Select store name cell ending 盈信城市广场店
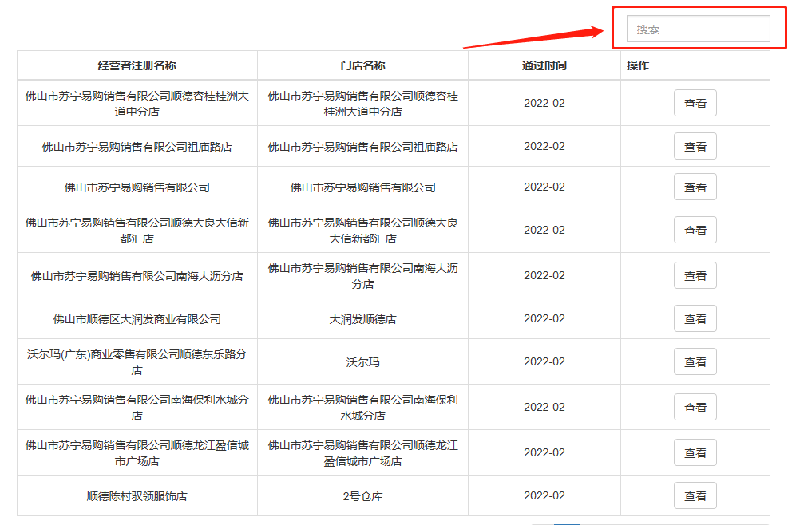The height and width of the screenshot is (525, 800). point(363,453)
